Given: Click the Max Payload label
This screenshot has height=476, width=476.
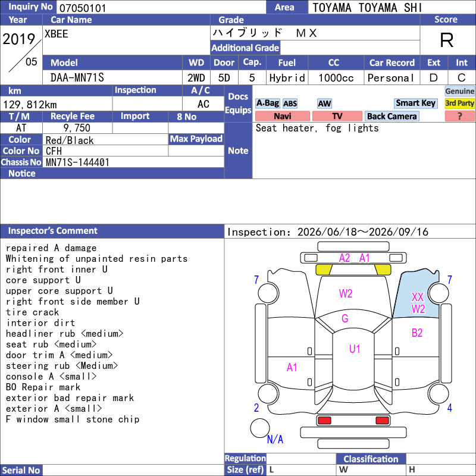Looking at the screenshot, I should coord(196,139).
